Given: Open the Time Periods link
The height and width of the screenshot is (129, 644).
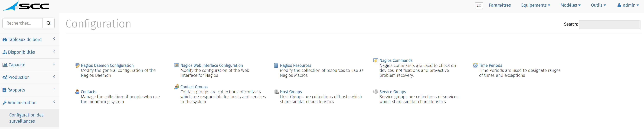Looking at the screenshot, I should click(490, 65).
